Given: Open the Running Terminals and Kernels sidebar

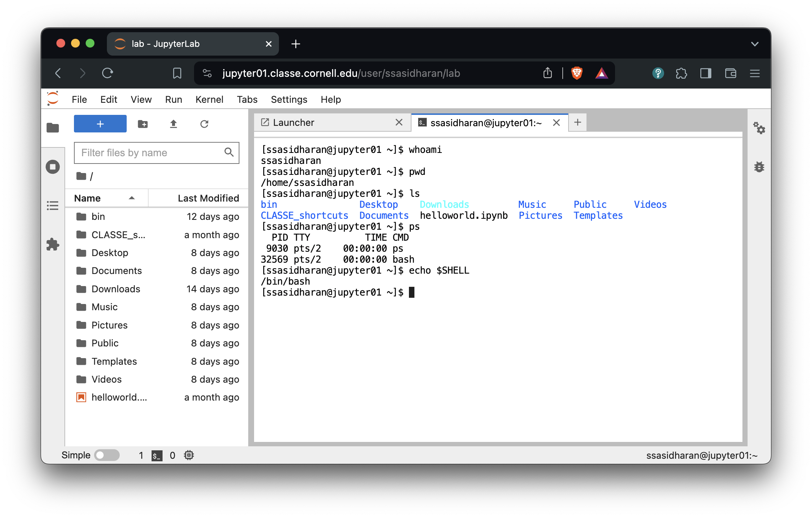Looking at the screenshot, I should [53, 167].
